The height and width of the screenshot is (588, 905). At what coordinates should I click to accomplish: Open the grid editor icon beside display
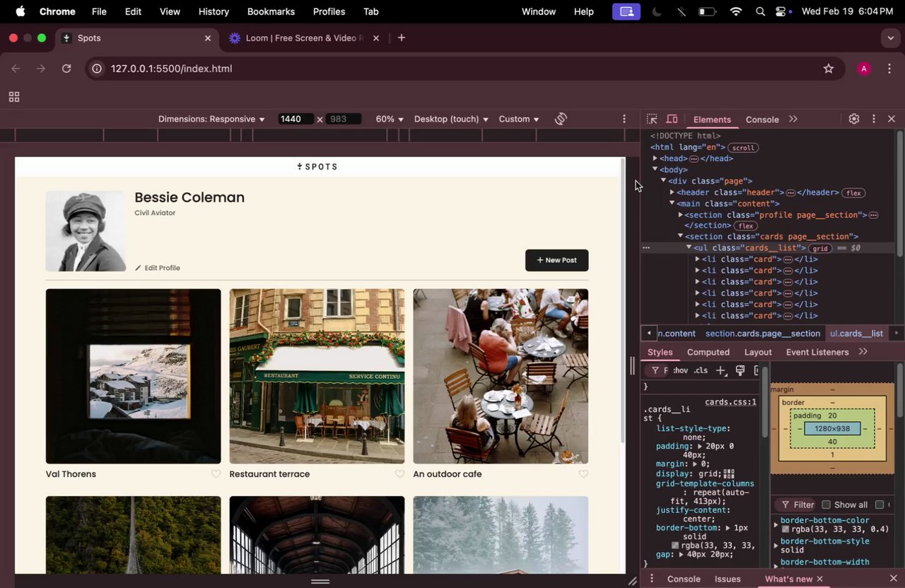729,474
